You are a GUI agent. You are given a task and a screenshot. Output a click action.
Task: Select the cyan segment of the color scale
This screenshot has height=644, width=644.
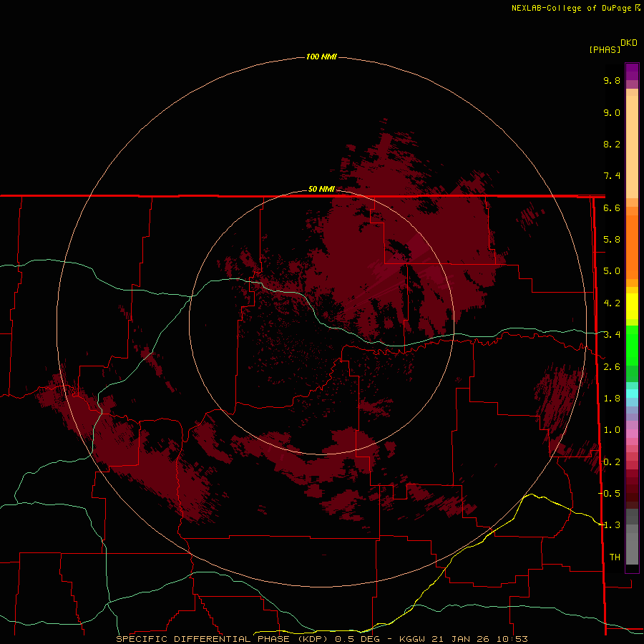click(x=632, y=394)
